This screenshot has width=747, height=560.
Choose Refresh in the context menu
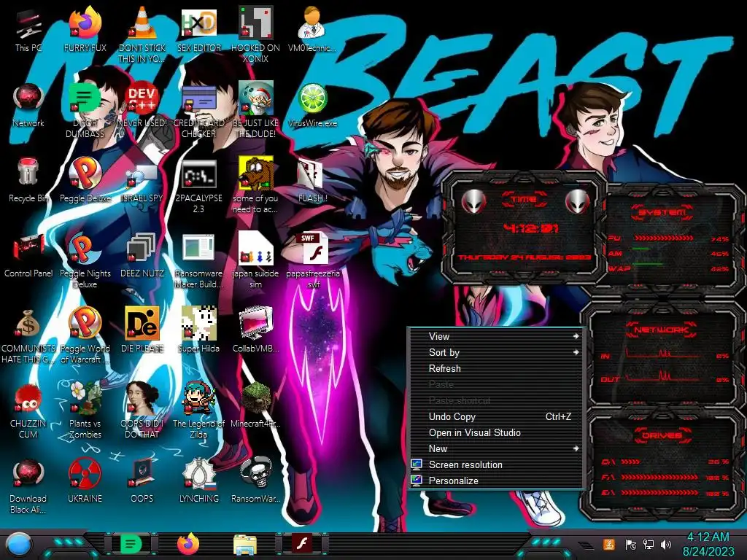point(496,368)
